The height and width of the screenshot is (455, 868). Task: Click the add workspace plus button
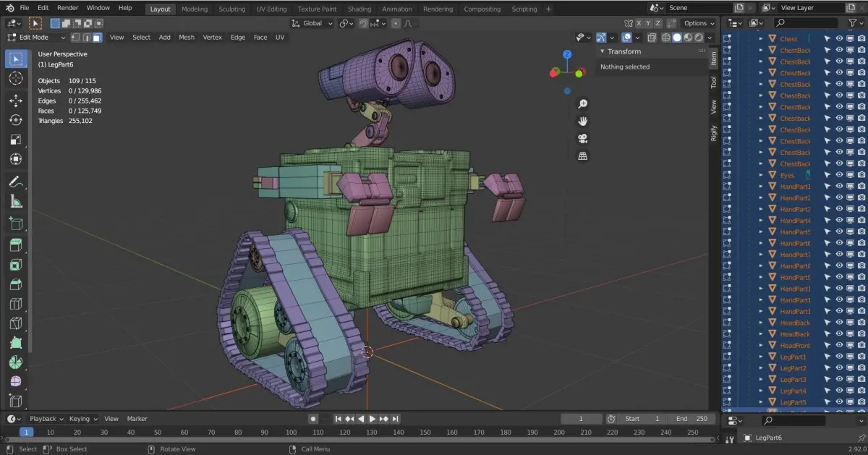tap(548, 9)
